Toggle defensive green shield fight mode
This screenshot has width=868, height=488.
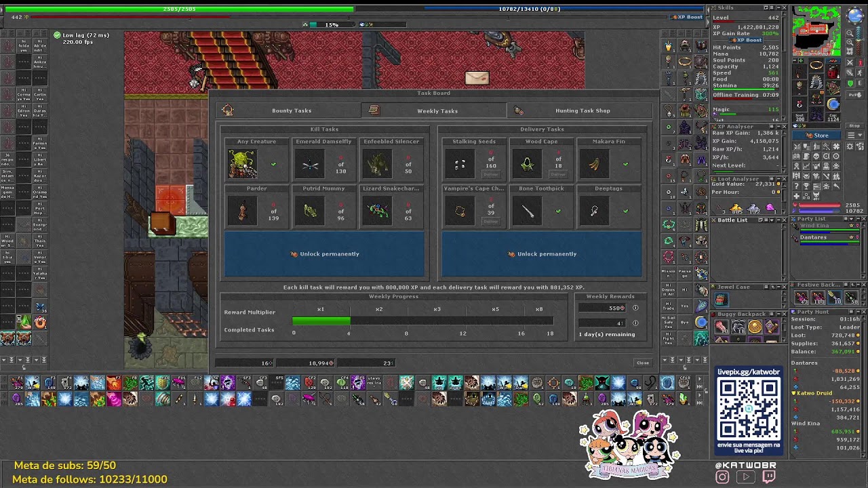(x=850, y=83)
